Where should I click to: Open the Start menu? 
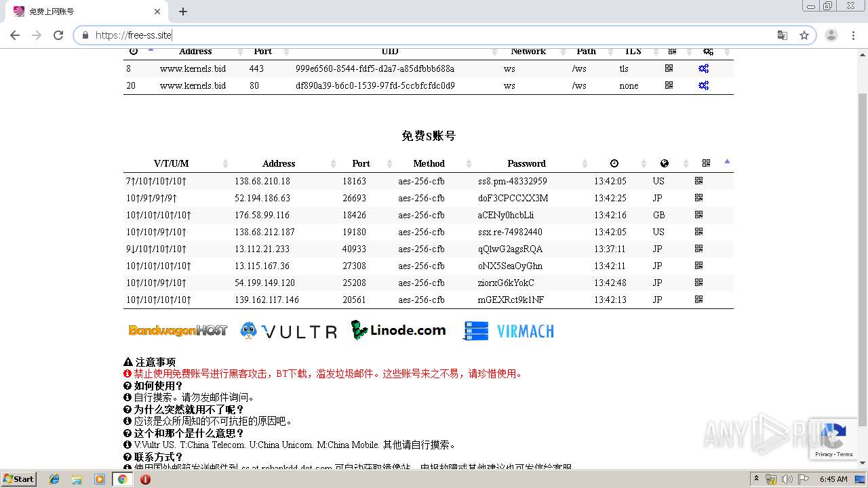point(19,479)
